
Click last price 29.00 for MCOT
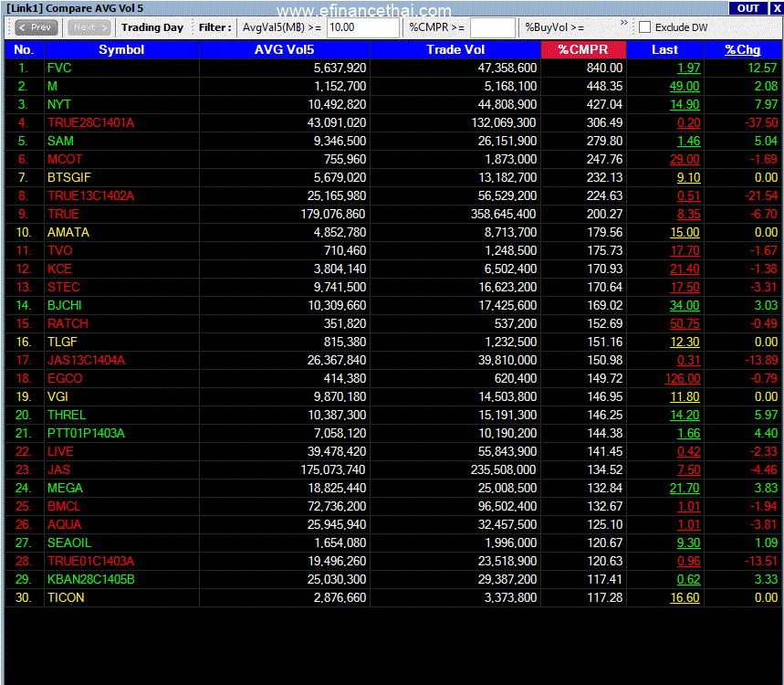(685, 159)
